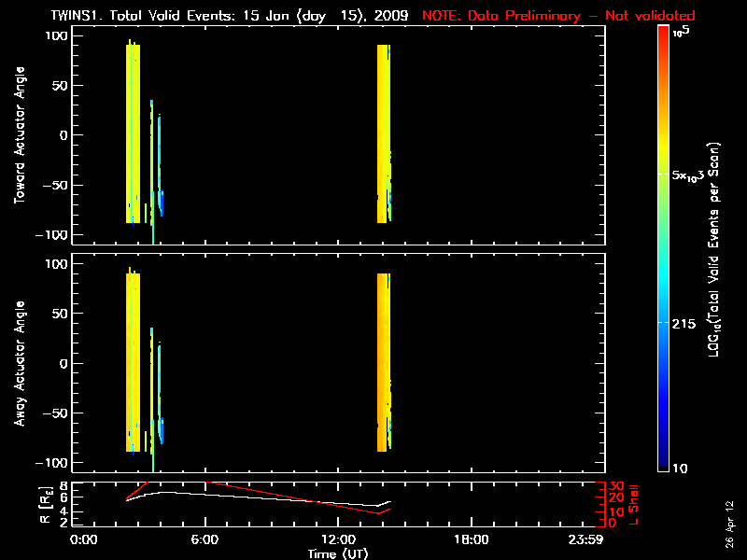Click the 23:59 label on the time axis
Screen dimensions: 747x560
(587, 540)
